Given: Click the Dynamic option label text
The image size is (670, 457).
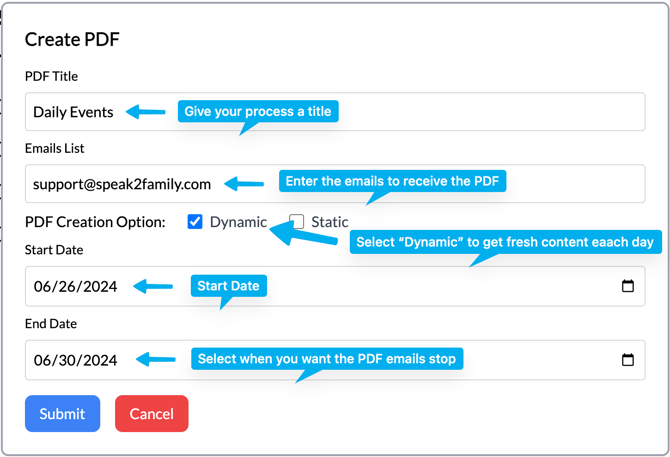Looking at the screenshot, I should click(x=238, y=222).
